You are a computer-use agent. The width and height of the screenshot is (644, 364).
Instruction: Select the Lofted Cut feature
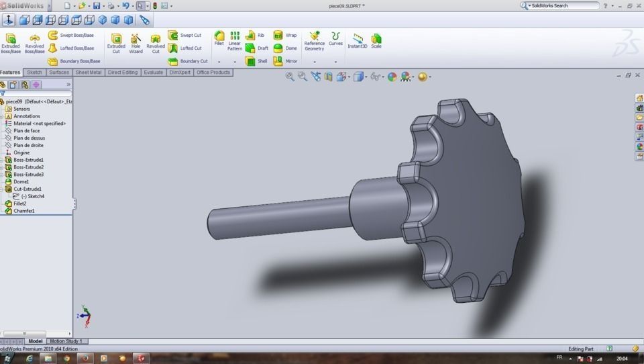click(x=185, y=48)
